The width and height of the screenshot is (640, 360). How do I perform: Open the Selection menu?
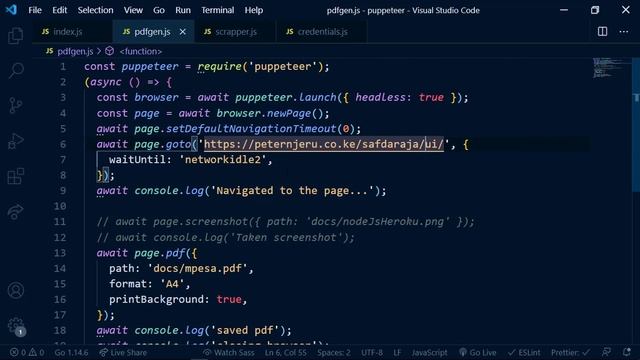(96, 10)
